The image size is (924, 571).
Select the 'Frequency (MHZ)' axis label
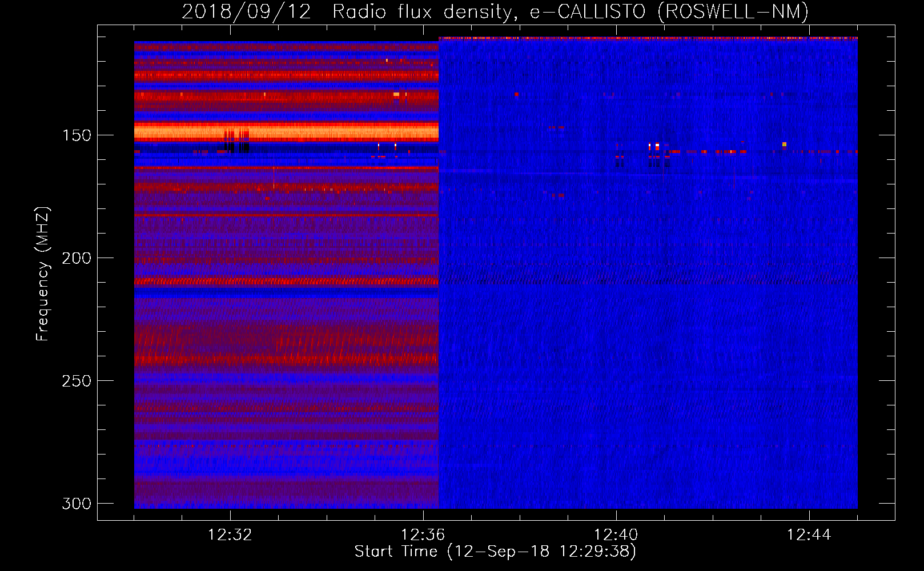click(x=43, y=274)
